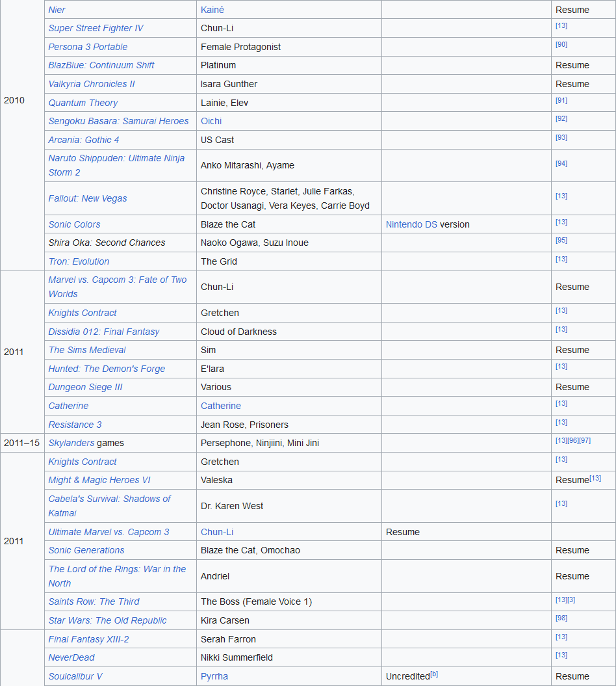
Task: Open citation [93] for Arcania: Gothic 4
Action: [561, 138]
